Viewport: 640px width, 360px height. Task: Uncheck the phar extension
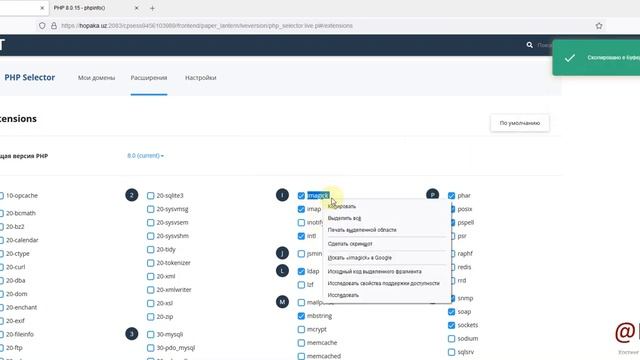[451, 196]
